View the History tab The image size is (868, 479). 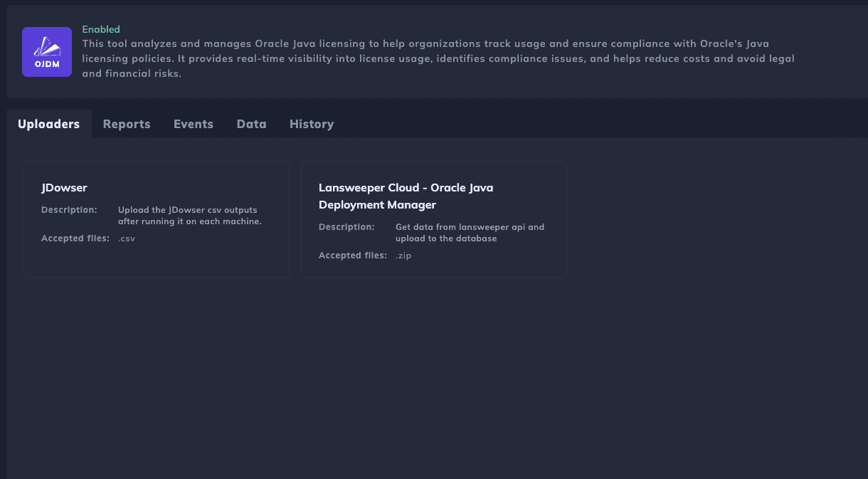[x=312, y=124]
